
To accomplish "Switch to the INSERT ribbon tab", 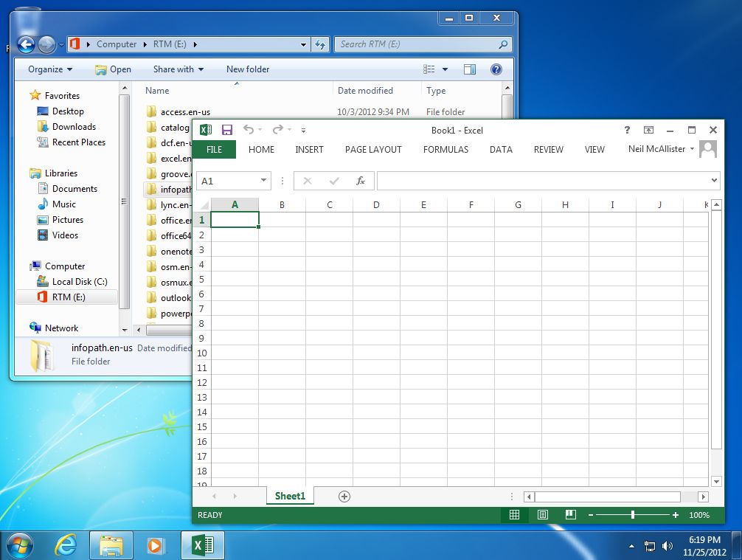I will click(x=309, y=150).
